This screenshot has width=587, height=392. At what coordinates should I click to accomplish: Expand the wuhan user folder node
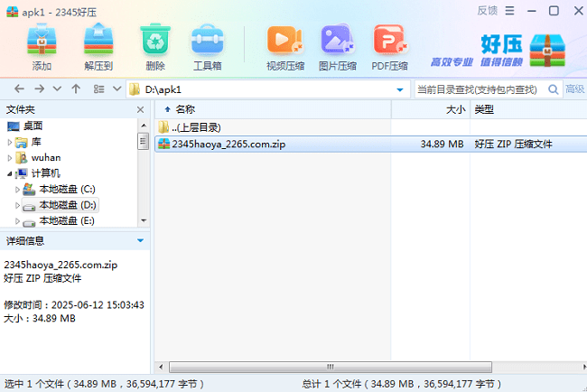point(10,158)
